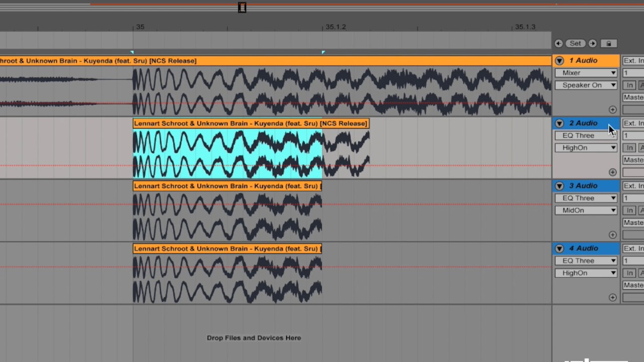Select the clip header on track 1
The width and height of the screenshot is (644, 362).
pyautogui.click(x=276, y=61)
